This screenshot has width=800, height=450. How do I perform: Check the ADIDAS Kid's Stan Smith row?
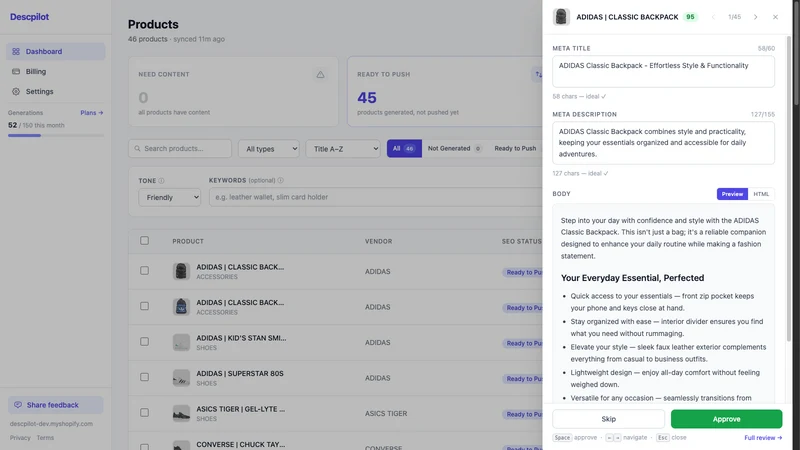click(x=144, y=342)
